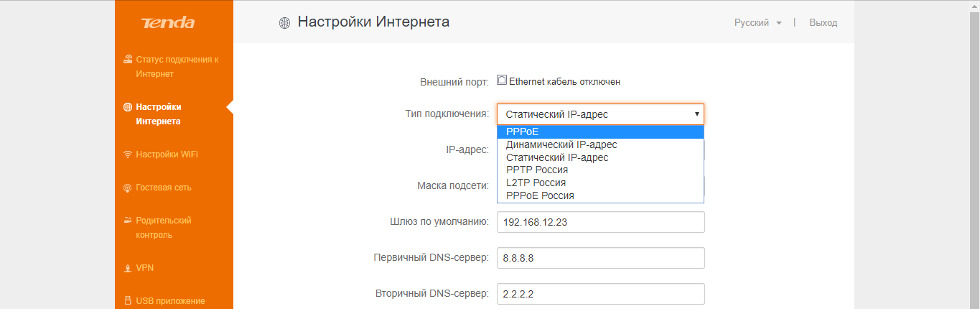Click the Ethernet cable status box icon
The height and width of the screenshot is (309, 980).
tap(502, 80)
